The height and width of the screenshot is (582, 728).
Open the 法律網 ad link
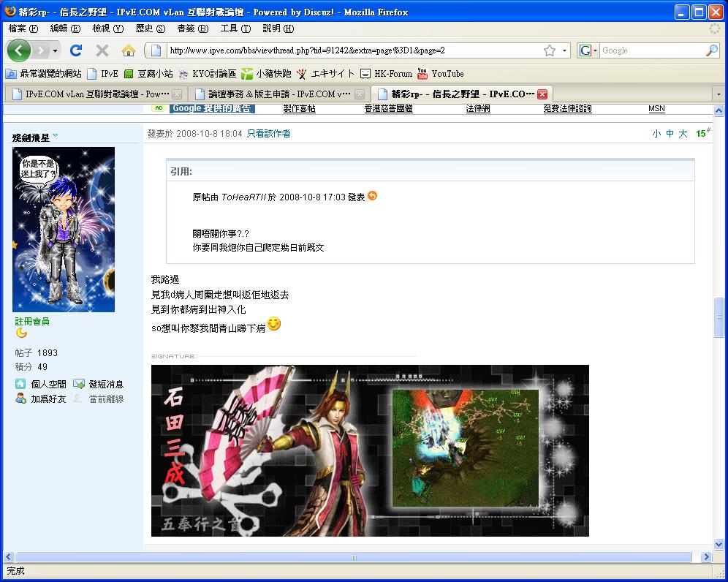[x=478, y=109]
